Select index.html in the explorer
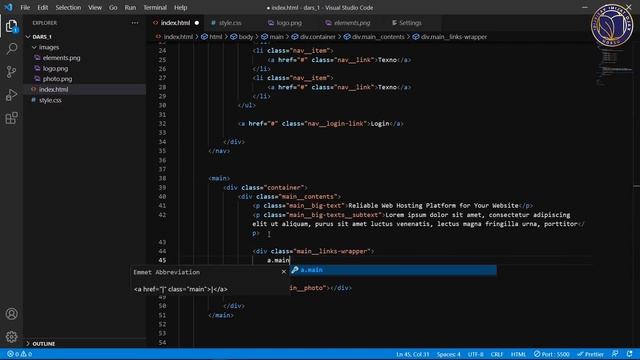 pos(53,89)
